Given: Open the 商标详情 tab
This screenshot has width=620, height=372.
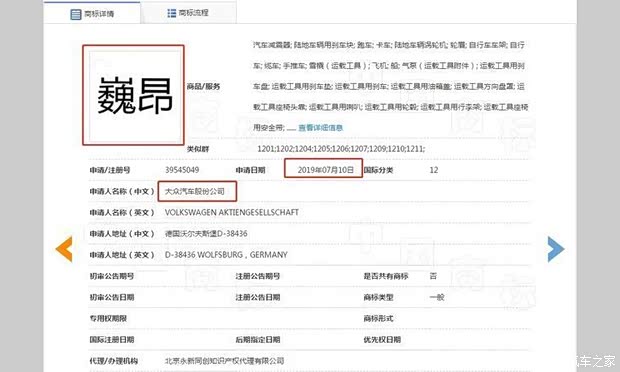Looking at the screenshot, I should coord(92,13).
